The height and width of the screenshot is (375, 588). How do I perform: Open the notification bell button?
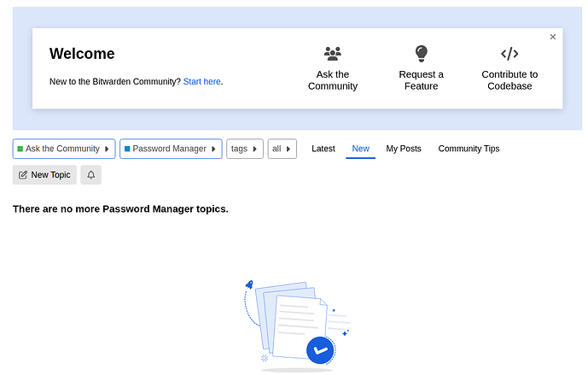pyautogui.click(x=91, y=175)
